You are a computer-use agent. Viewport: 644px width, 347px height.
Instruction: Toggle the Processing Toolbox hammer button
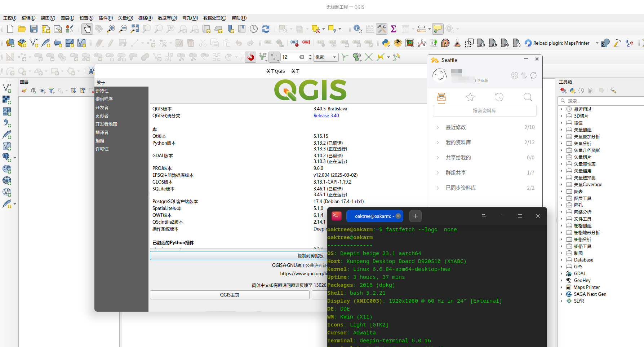pyautogui.click(x=382, y=29)
